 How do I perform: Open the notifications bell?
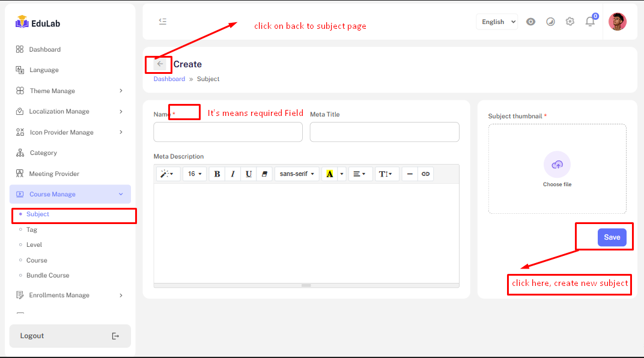[x=590, y=22]
